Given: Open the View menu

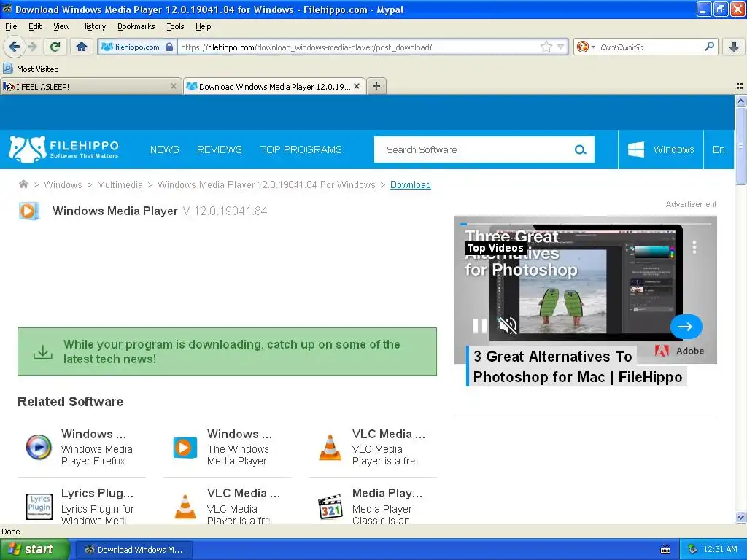Looking at the screenshot, I should pos(61,27).
